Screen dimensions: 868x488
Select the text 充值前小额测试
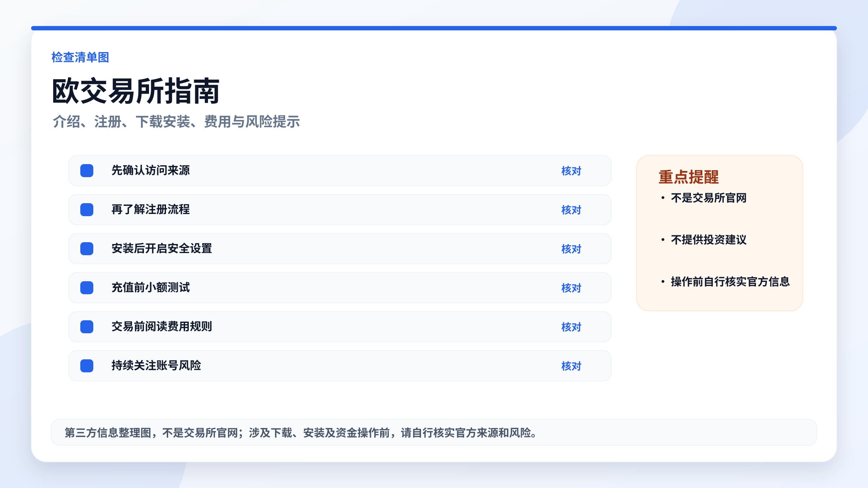[x=150, y=287]
